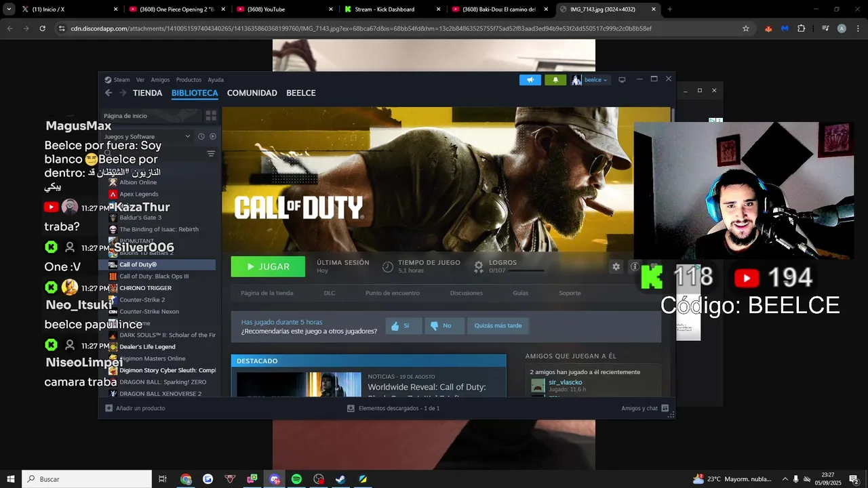Open Discusiones game tab
This screenshot has width=868, height=488.
click(467, 293)
